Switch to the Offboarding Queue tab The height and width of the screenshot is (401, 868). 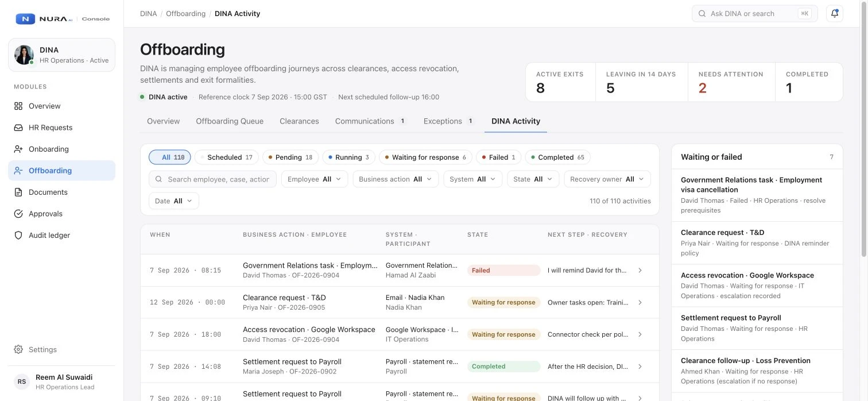point(230,121)
